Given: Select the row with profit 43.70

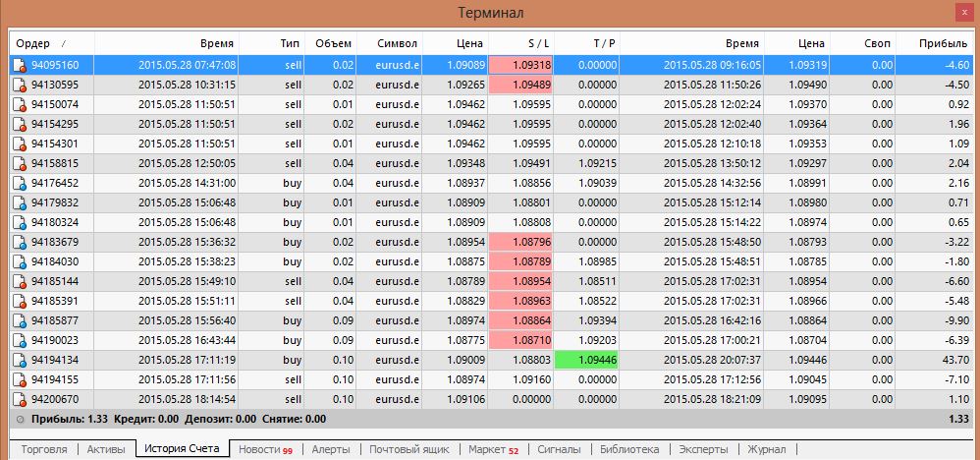Looking at the screenshot, I should click(491, 360).
